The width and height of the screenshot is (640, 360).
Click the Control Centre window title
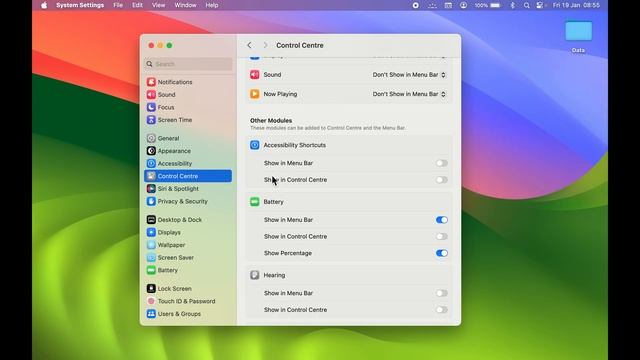click(300, 45)
